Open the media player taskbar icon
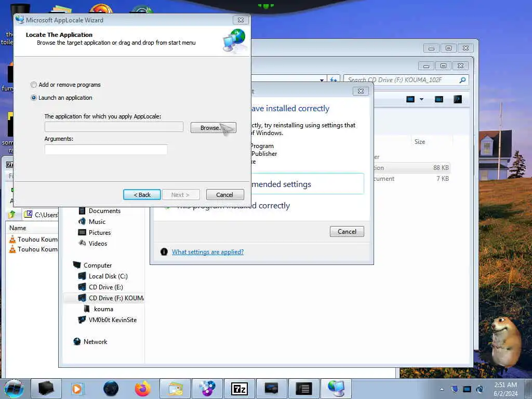532x399 pixels. tap(77, 389)
